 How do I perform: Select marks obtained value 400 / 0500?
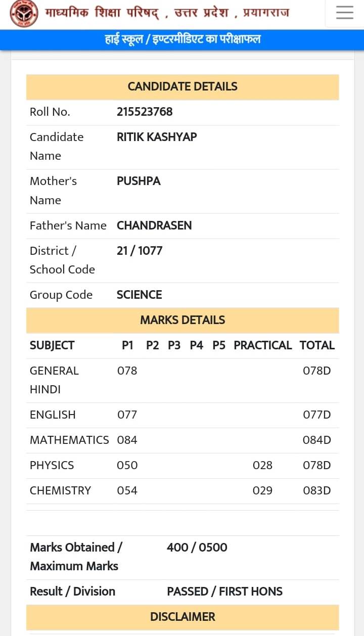click(197, 548)
